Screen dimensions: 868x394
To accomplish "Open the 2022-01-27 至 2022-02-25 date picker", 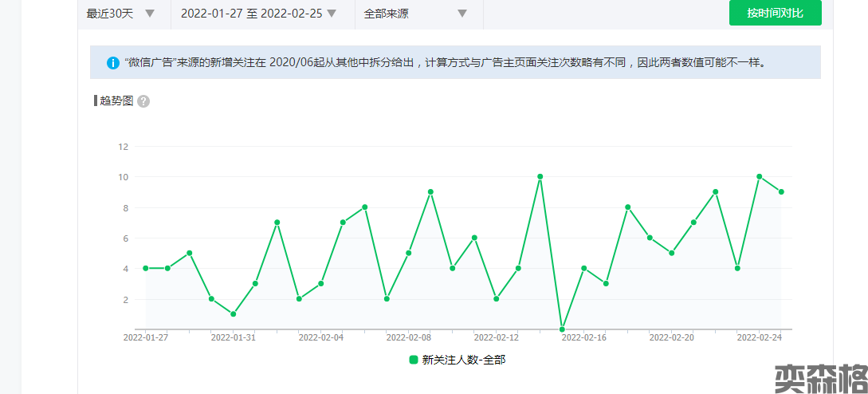I will click(258, 14).
